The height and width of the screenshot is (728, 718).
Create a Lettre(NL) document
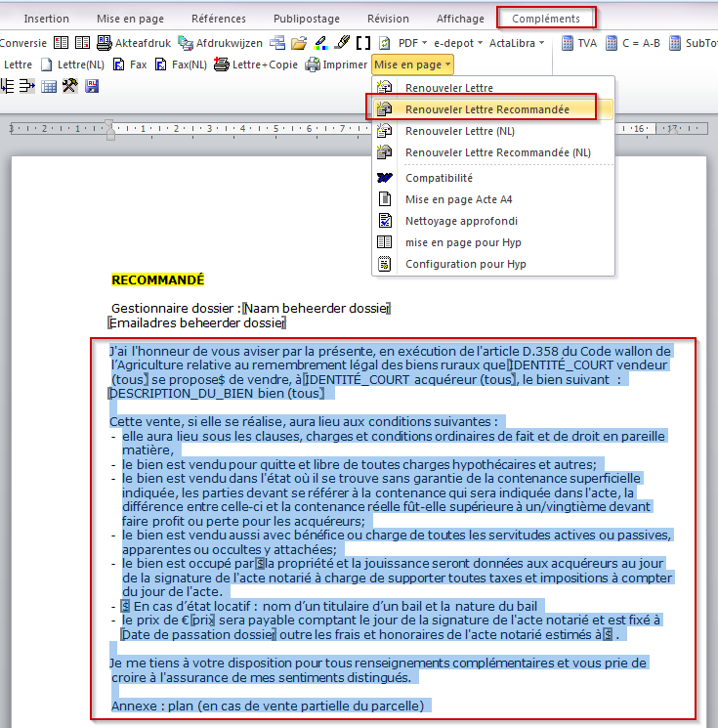pos(72,64)
